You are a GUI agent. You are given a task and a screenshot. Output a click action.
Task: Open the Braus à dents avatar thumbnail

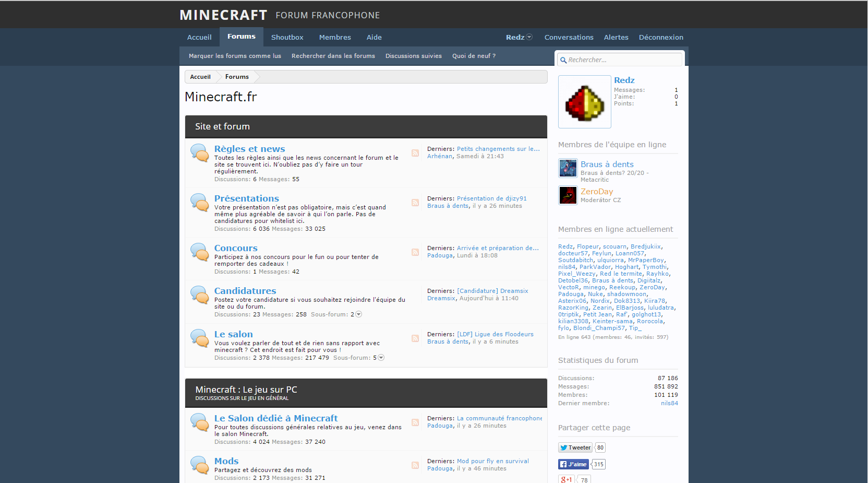(x=568, y=168)
